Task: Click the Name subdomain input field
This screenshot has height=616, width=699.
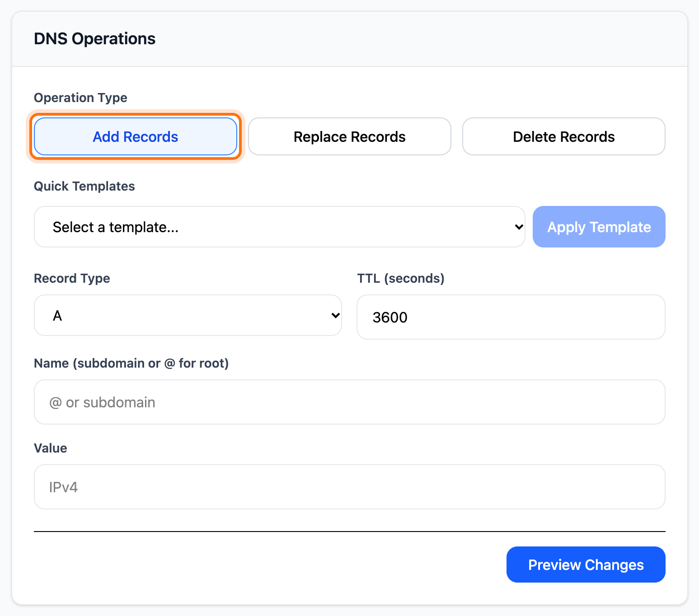Action: [350, 402]
